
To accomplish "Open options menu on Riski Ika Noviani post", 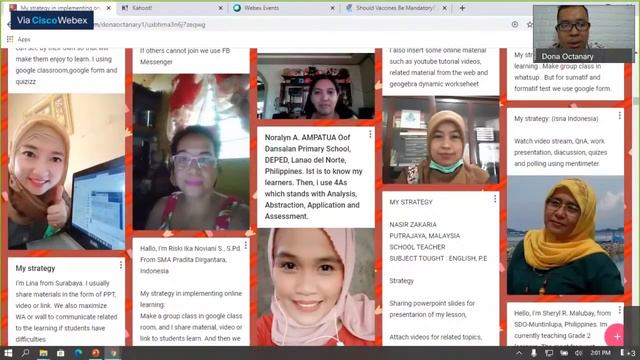I will (246, 245).
